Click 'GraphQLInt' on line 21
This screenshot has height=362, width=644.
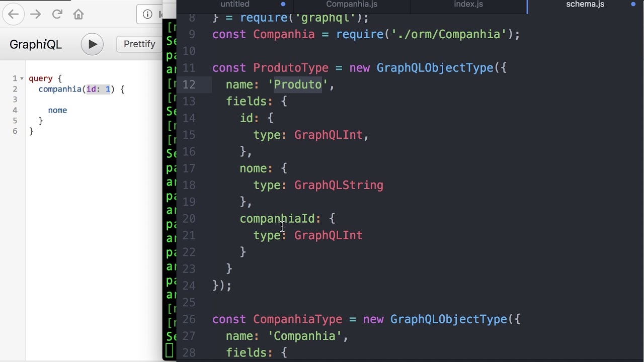[x=328, y=235]
